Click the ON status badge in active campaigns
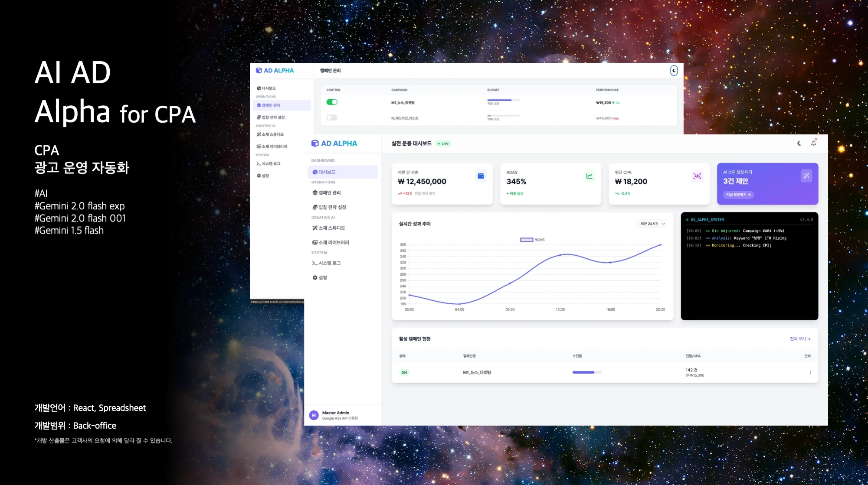 [404, 373]
